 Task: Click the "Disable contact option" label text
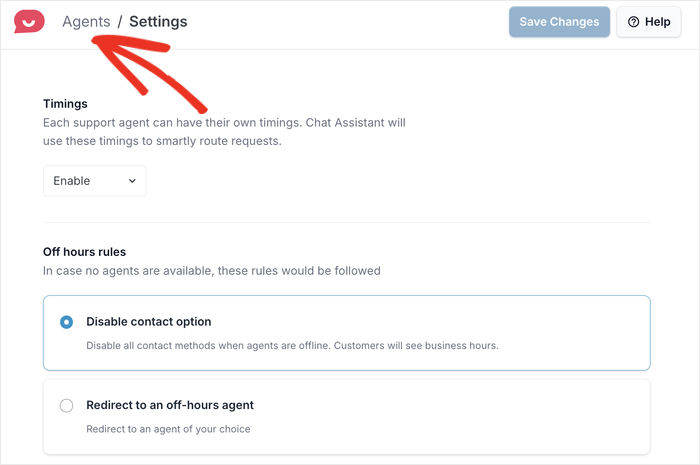click(x=149, y=322)
